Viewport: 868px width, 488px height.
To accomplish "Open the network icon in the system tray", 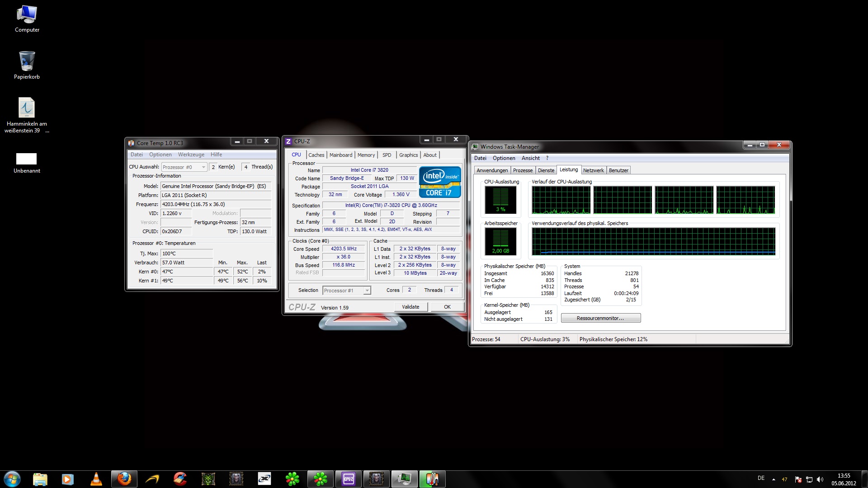I will click(x=809, y=479).
